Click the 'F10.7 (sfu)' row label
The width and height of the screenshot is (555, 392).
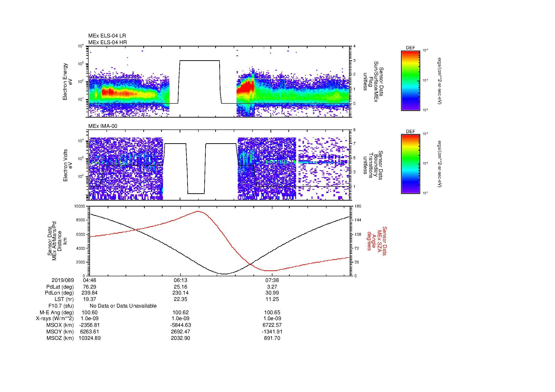pos(61,306)
